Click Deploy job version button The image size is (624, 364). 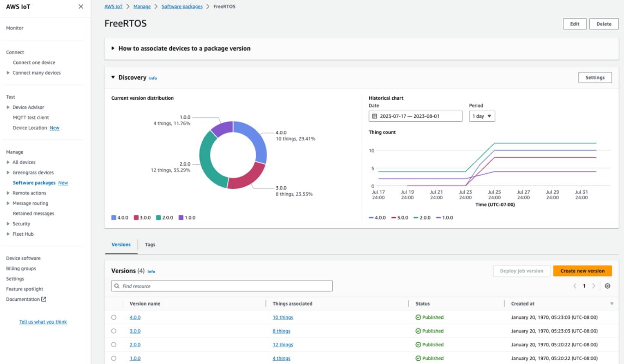521,271
